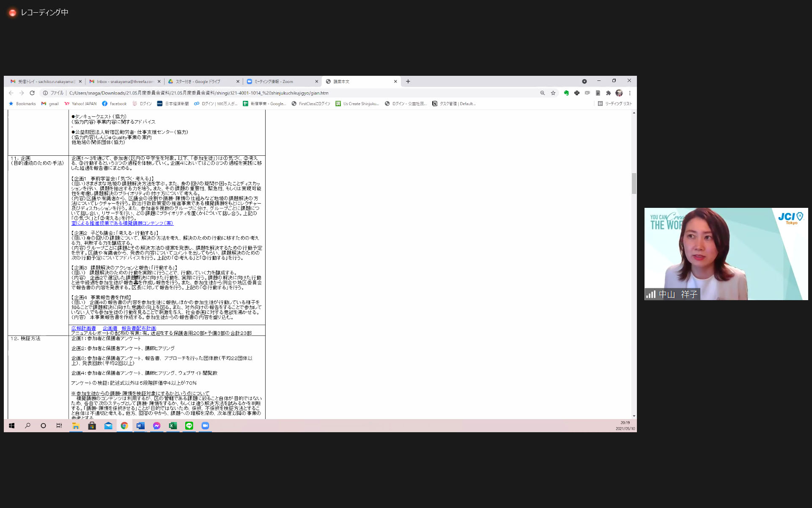Open Word from the taskbar
Viewport: 812px width, 508px height.
pyautogui.click(x=140, y=426)
